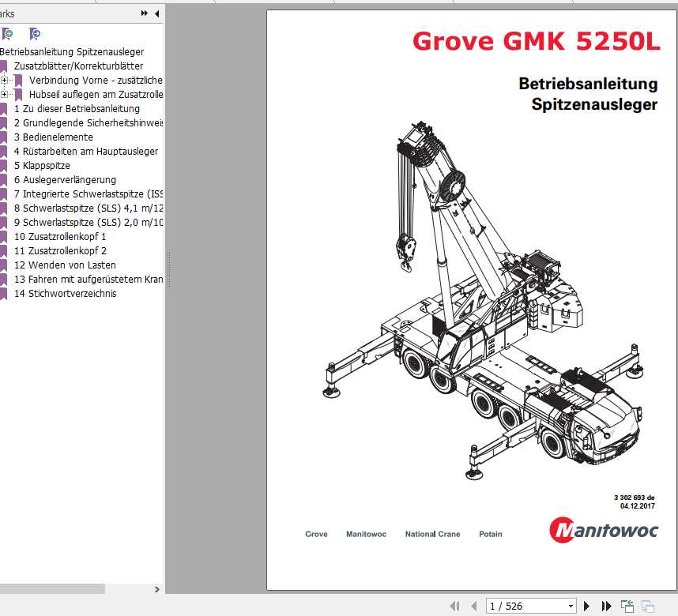This screenshot has height=616, width=678.
Task: Open bookmark 2 Grundlegende Sicherheitshinweise
Action: pos(89,123)
